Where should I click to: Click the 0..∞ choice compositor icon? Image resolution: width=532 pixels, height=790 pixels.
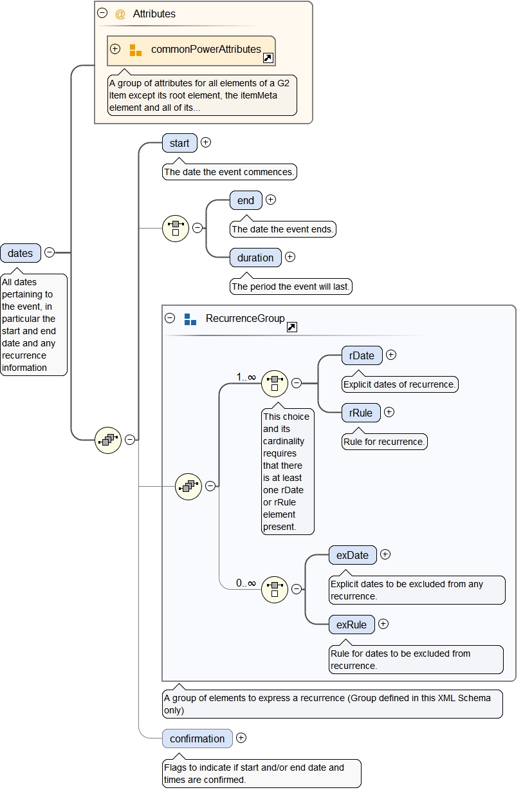(275, 588)
